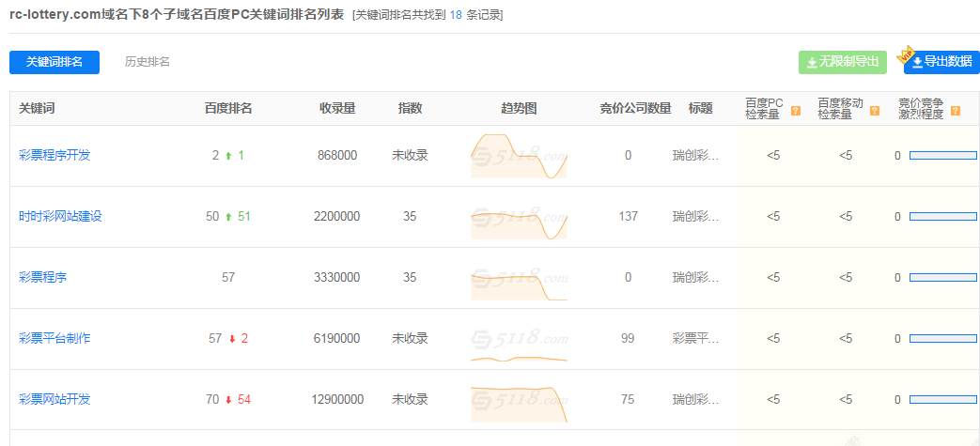Open the keyword link 彩票平台制作
The width and height of the screenshot is (980, 446).
54,339
